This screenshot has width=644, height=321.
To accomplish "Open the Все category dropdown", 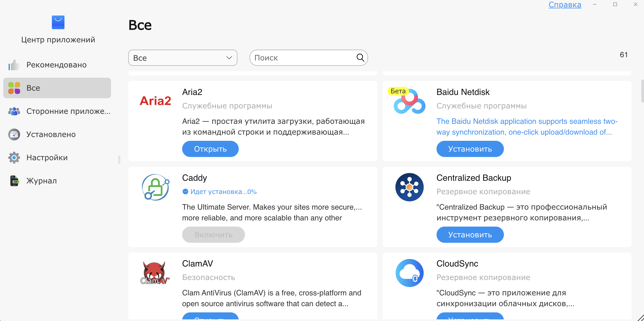I will [x=182, y=58].
